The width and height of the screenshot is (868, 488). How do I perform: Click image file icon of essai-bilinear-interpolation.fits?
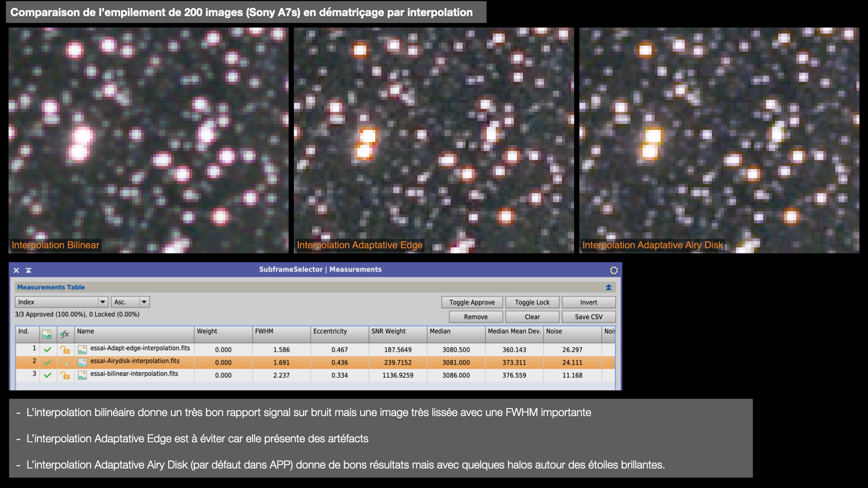[82, 375]
